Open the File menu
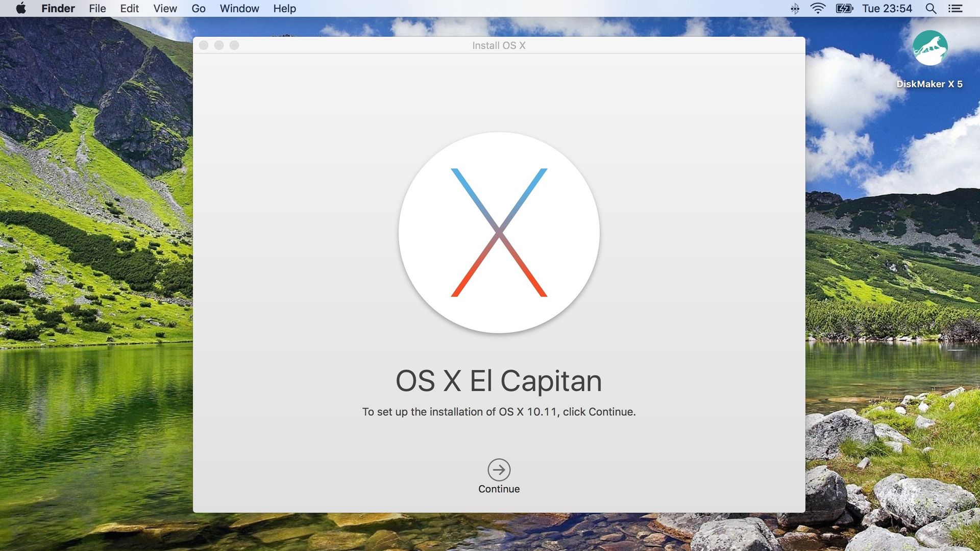 (97, 8)
